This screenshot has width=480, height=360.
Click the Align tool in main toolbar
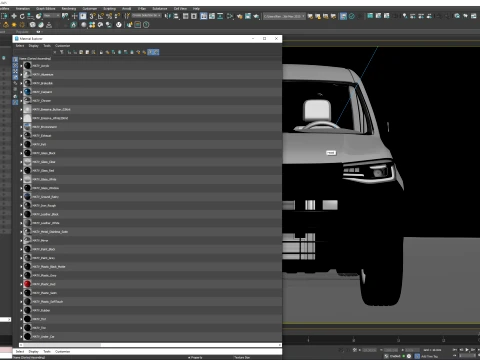click(x=176, y=16)
